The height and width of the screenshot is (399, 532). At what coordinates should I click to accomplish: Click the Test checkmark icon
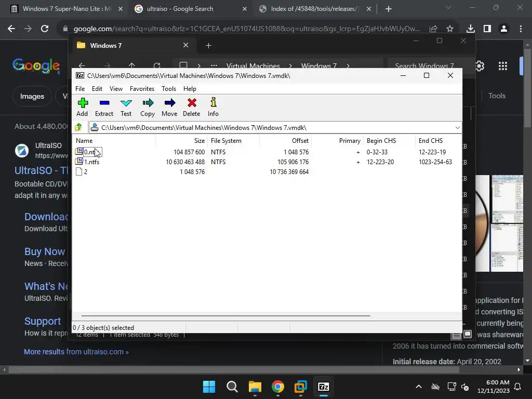[x=126, y=102]
